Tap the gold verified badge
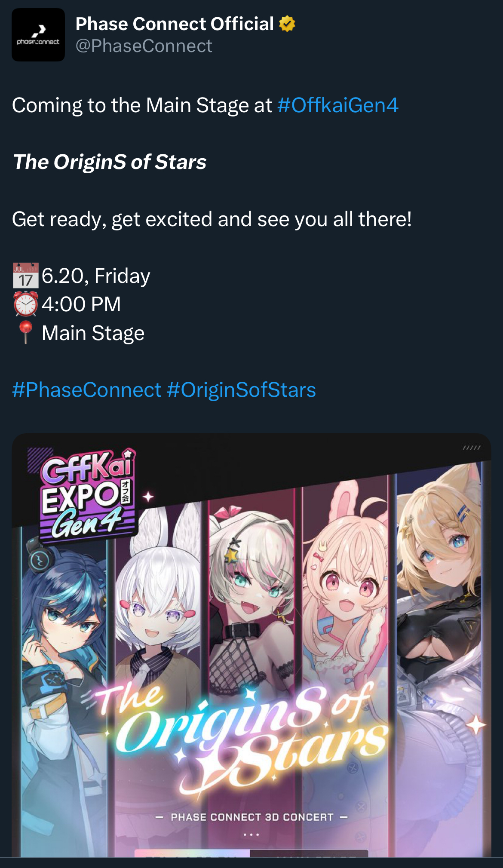Viewport: 503px width, 868px height. click(x=287, y=24)
